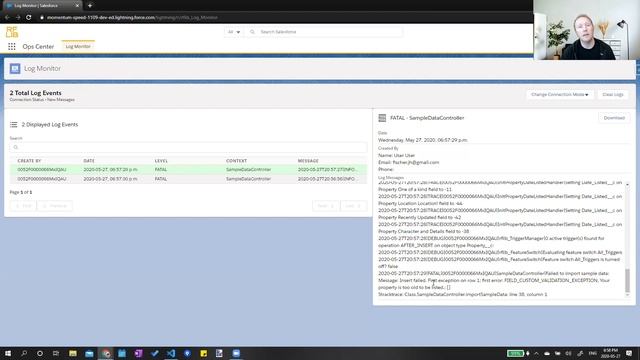Open Task View on the taskbar
This screenshot has height=360, width=640.
point(56,353)
